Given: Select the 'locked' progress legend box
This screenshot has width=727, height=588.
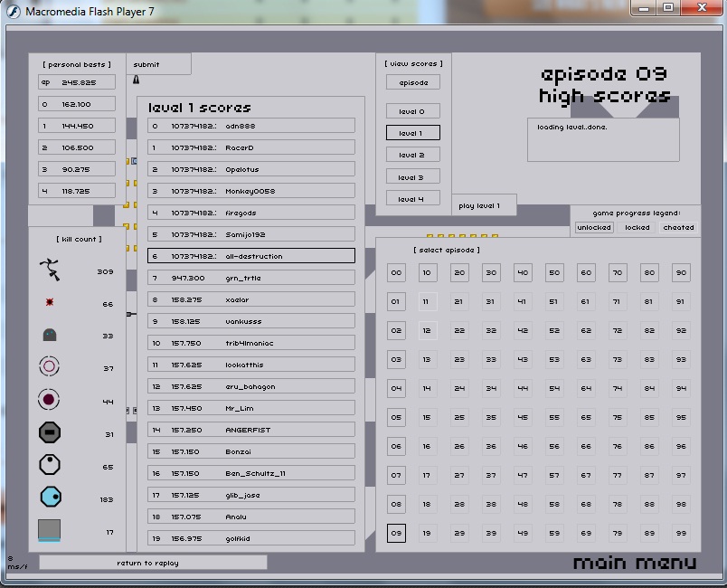Looking at the screenshot, I should (637, 227).
